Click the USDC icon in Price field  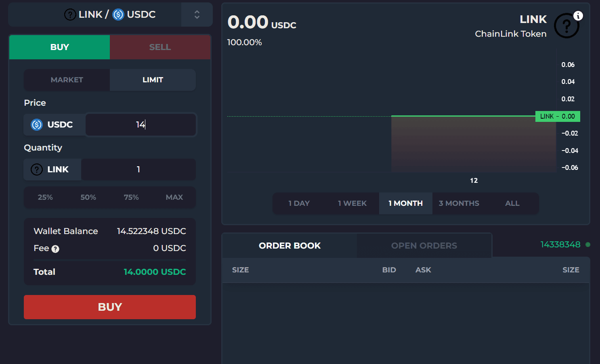[x=37, y=125]
